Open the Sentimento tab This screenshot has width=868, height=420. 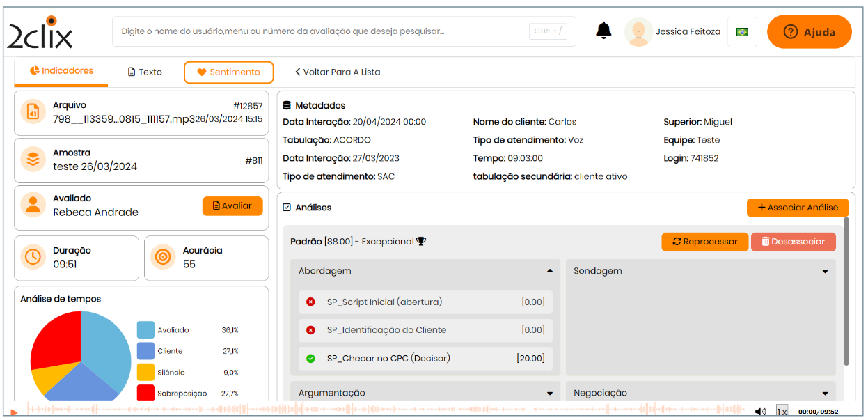(x=228, y=72)
